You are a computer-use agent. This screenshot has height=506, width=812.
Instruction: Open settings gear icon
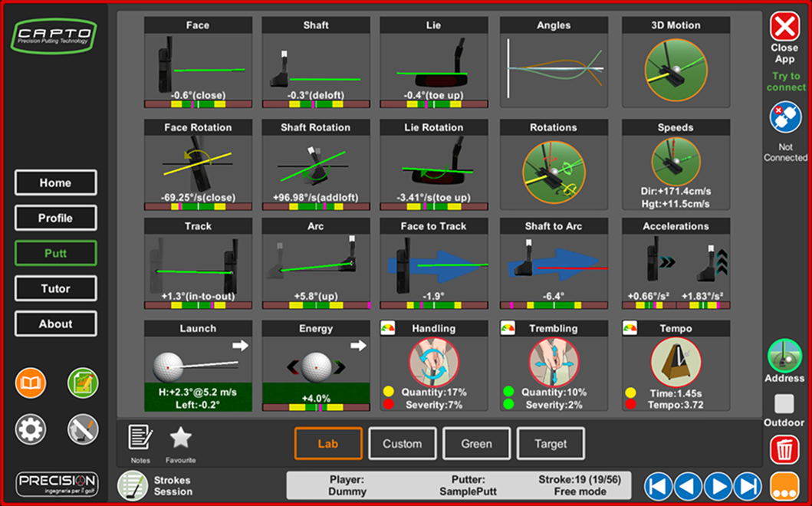click(x=31, y=429)
